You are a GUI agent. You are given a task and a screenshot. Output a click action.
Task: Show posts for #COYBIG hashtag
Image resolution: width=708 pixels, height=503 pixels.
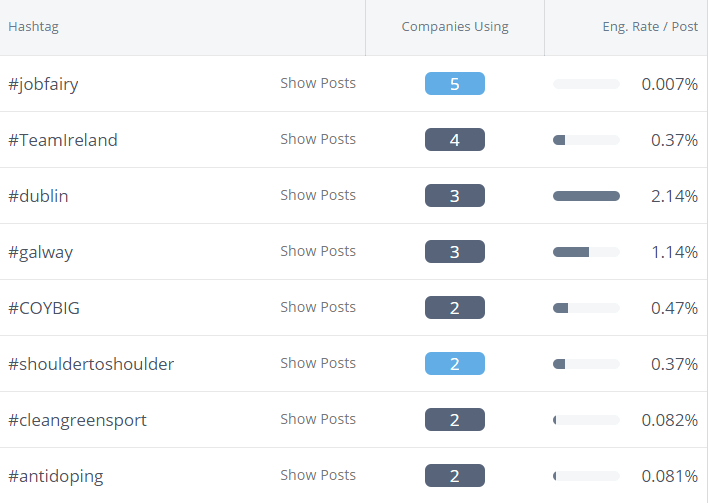[x=317, y=307]
